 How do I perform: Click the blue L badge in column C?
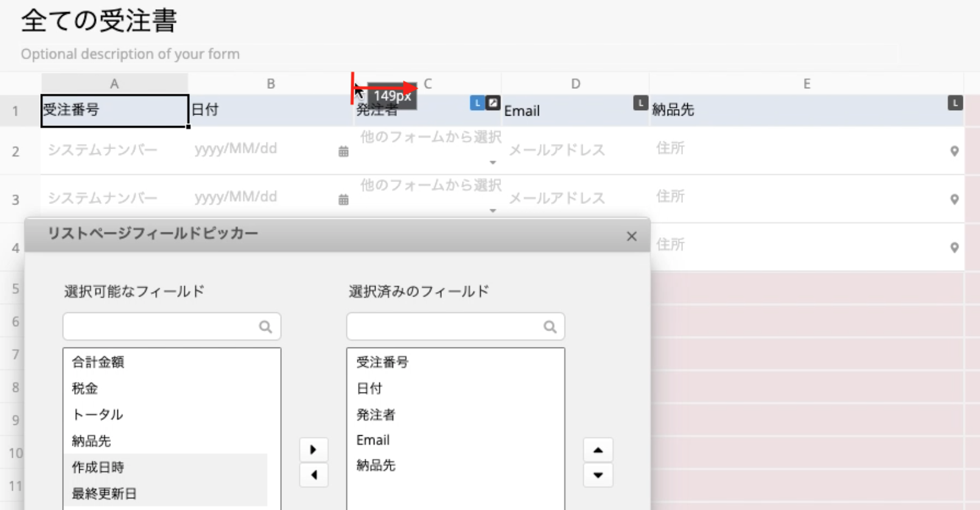click(x=477, y=103)
